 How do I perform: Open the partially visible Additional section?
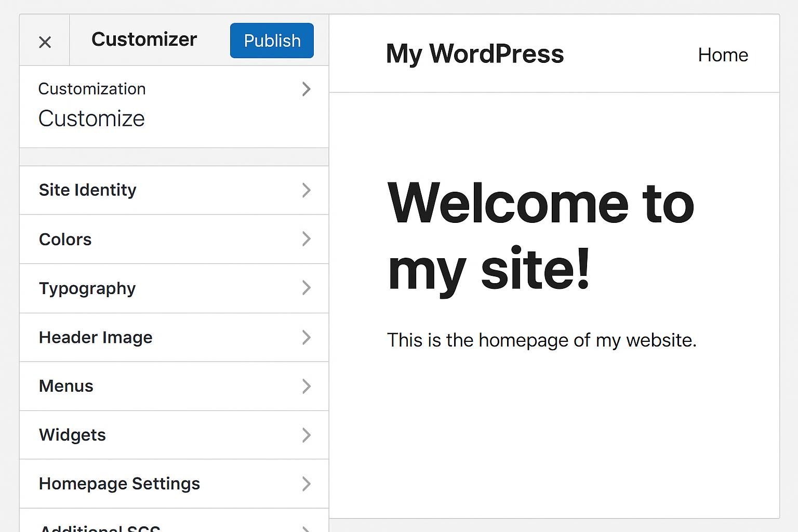100,526
